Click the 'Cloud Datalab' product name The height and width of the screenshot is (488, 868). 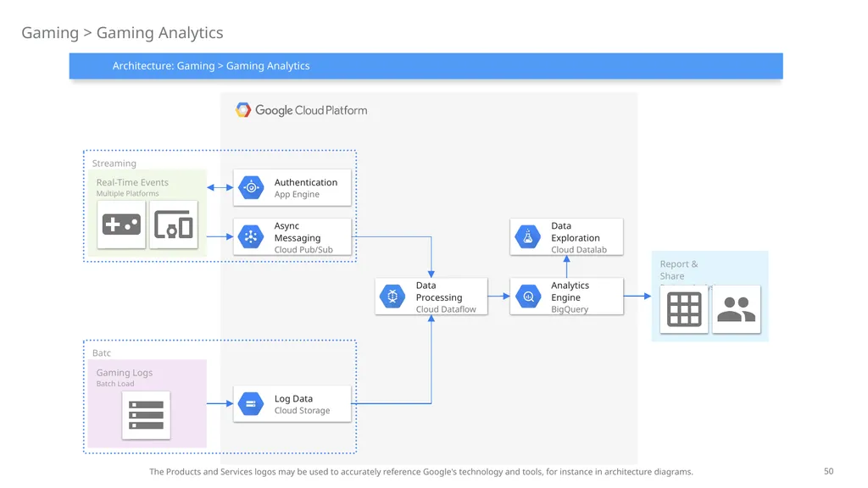pos(578,250)
